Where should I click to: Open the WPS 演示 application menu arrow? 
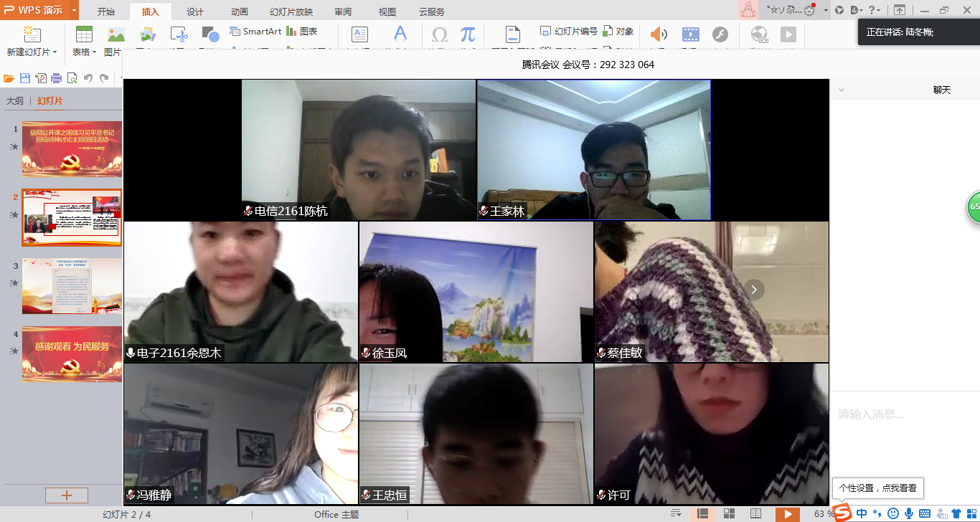(75, 11)
